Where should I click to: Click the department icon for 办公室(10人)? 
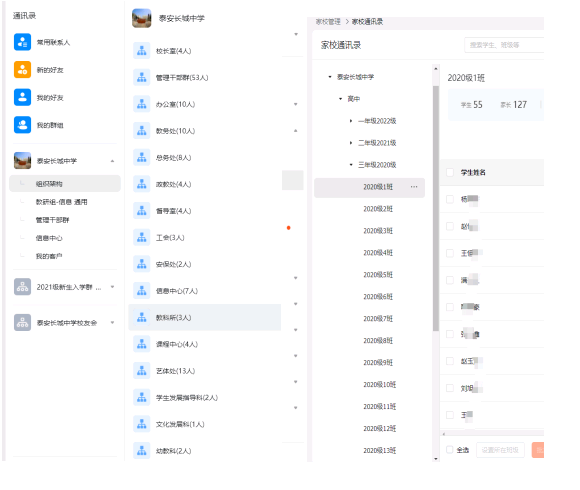click(x=142, y=104)
